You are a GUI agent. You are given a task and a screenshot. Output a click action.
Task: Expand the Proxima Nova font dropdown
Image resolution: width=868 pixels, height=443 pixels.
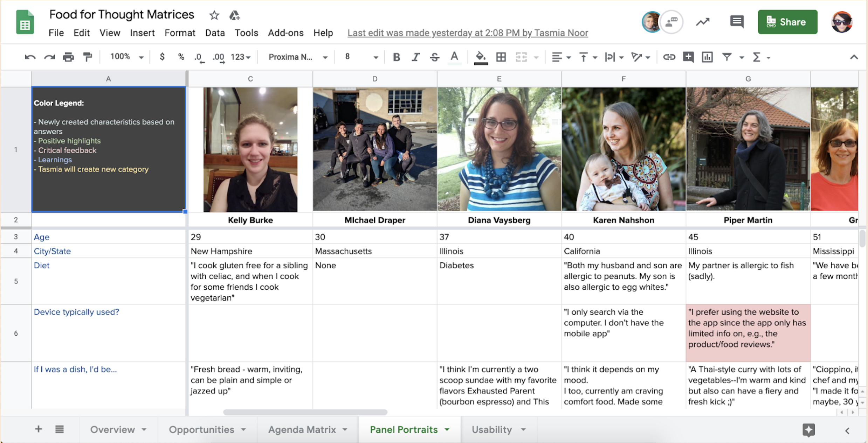coord(297,57)
